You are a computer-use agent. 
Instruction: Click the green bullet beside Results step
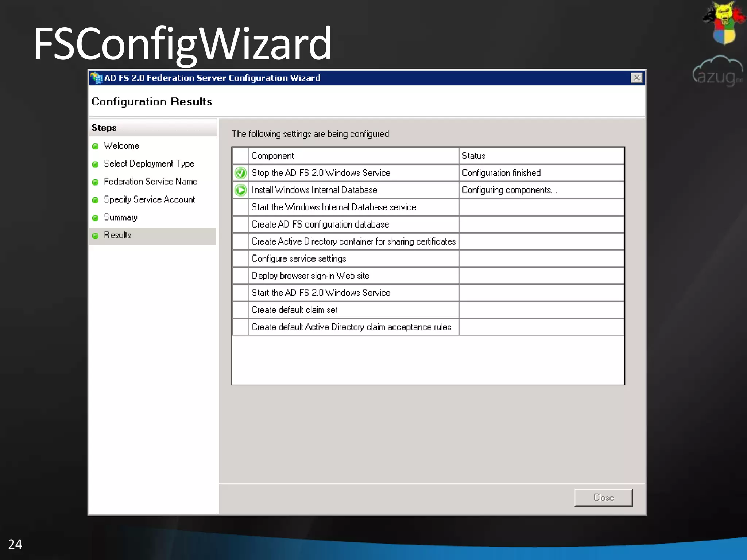coord(96,236)
